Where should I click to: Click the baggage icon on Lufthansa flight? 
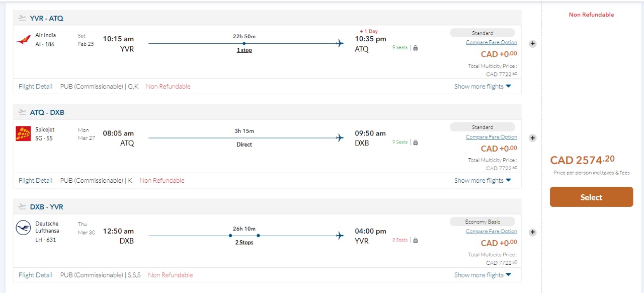[x=416, y=240]
